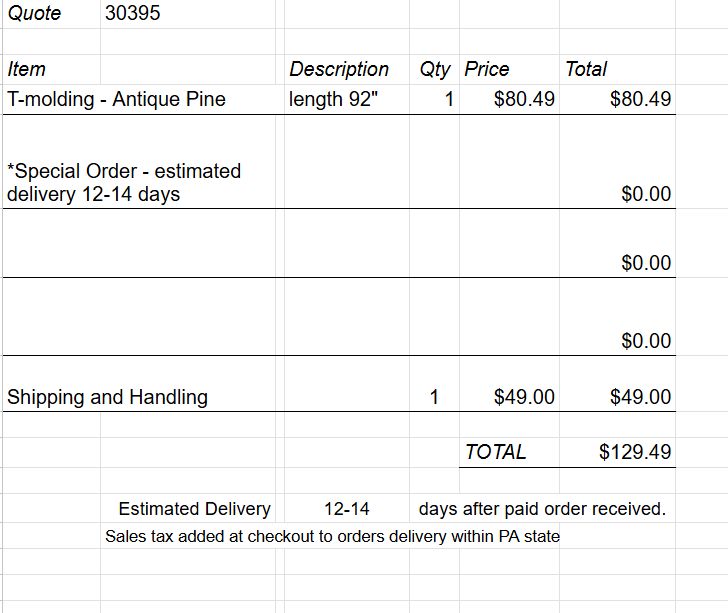Click the quote number 30395 cell
This screenshot has height=613, width=728.
coord(132,13)
